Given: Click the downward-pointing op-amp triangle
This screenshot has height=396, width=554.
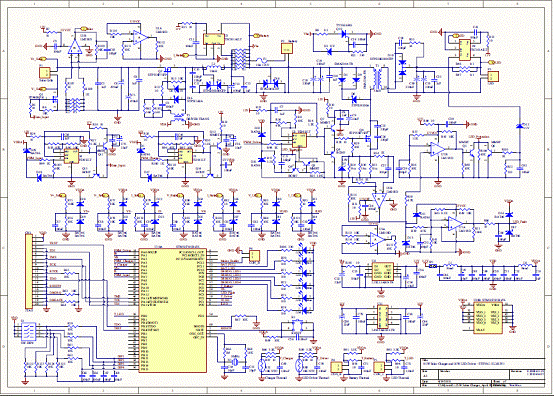Looking at the screenshot, I should point(378,200).
